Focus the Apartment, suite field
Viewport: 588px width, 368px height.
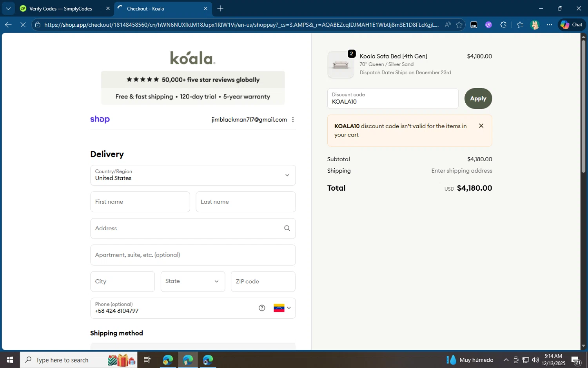pyautogui.click(x=193, y=255)
